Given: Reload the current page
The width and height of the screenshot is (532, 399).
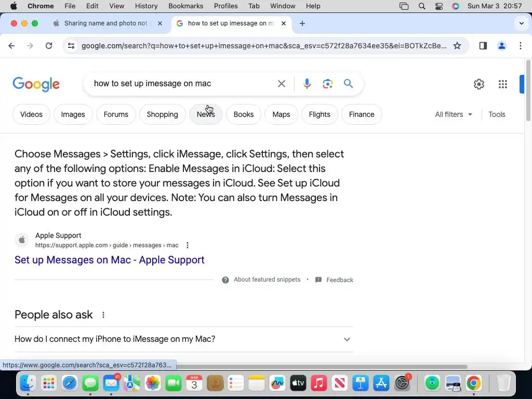Looking at the screenshot, I should (x=49, y=46).
